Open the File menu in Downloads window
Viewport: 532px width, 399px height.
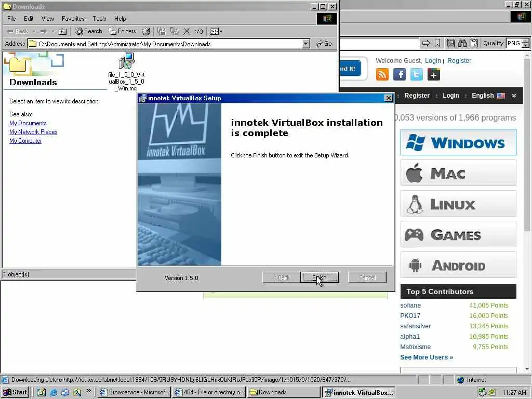[11, 19]
